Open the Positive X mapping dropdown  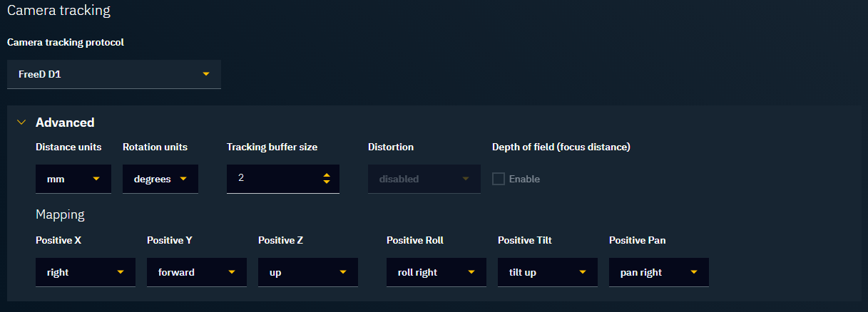(85, 272)
